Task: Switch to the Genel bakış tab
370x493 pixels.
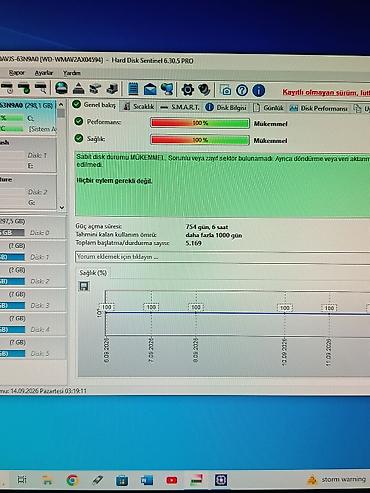Action: [94, 105]
